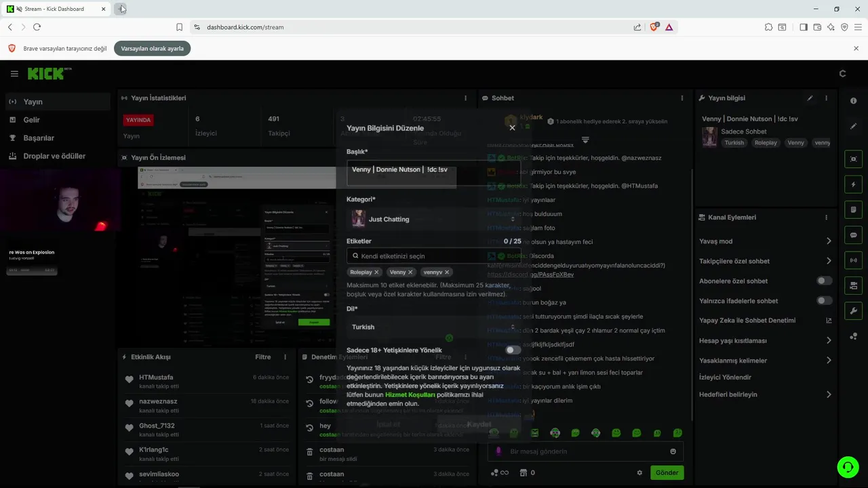Toggle stream preview widget in right sidebar
Image resolution: width=868 pixels, height=488 pixels.
pos(853,159)
